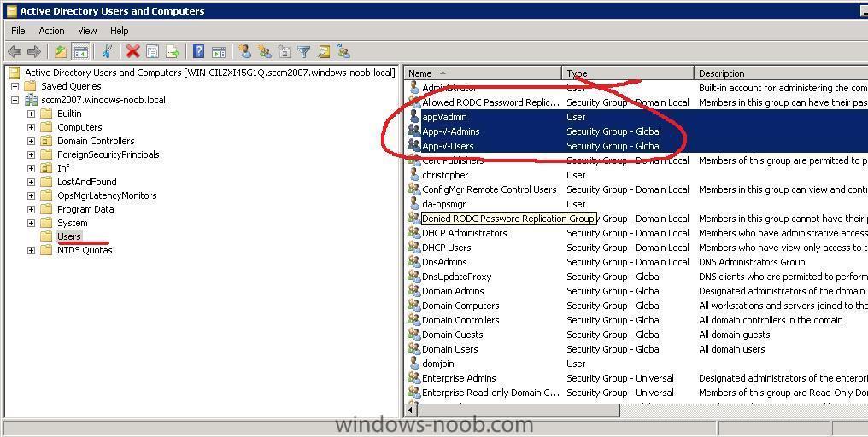Expand the ForeignSecurityPrincipals node
The width and height of the screenshot is (868, 437).
[31, 154]
